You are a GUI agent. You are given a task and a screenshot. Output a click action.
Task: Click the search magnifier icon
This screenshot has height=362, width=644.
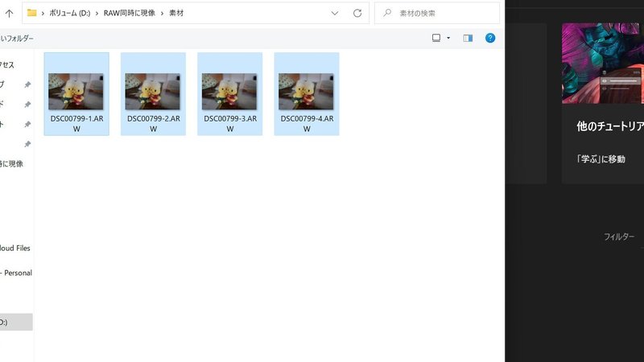pos(387,13)
